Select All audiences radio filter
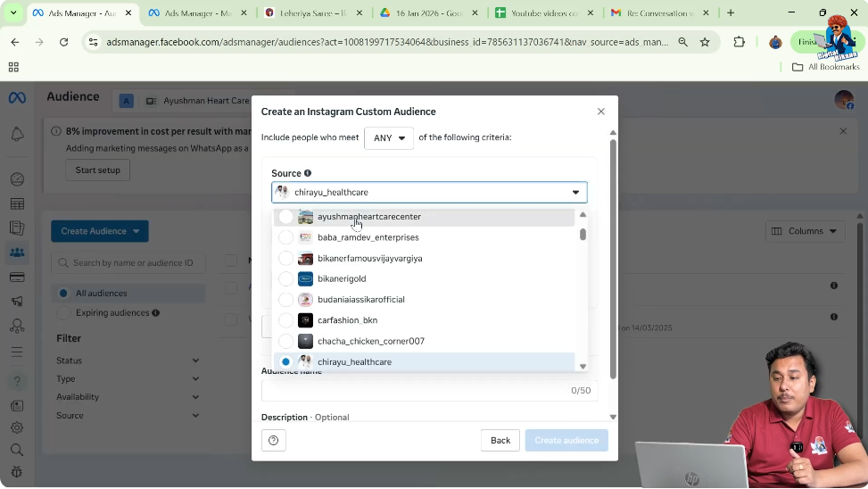The height and width of the screenshot is (489, 868). [x=63, y=293]
